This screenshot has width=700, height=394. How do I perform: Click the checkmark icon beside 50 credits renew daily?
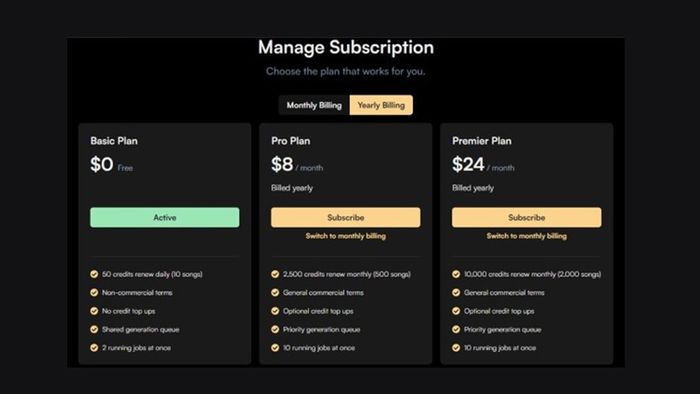point(94,274)
